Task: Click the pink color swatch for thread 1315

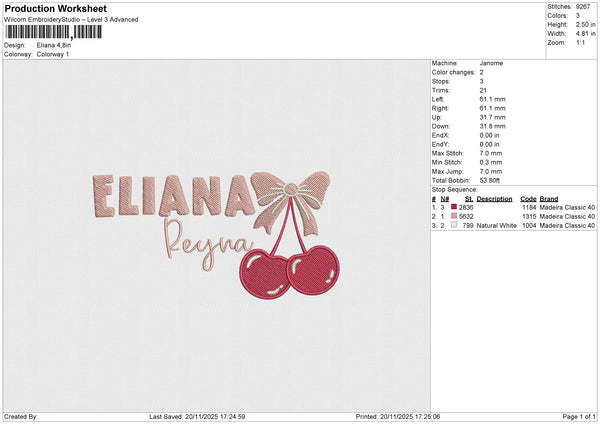Action: pyautogui.click(x=454, y=216)
